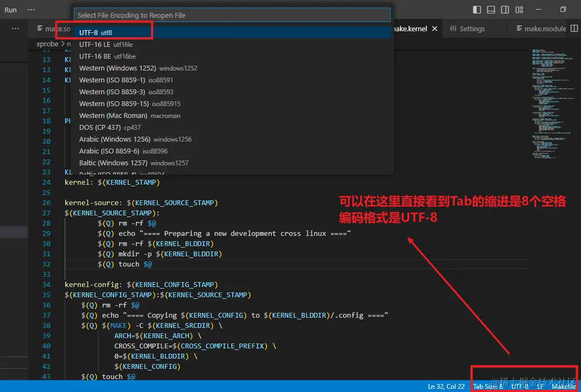Toggle primary side bar layout icon

pos(477,10)
